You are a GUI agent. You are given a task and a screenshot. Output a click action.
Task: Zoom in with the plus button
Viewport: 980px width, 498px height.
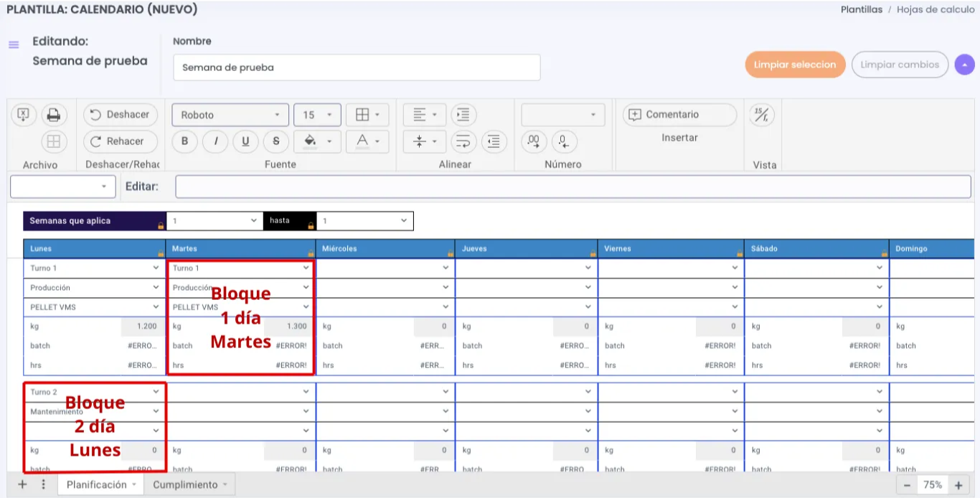coord(958,485)
